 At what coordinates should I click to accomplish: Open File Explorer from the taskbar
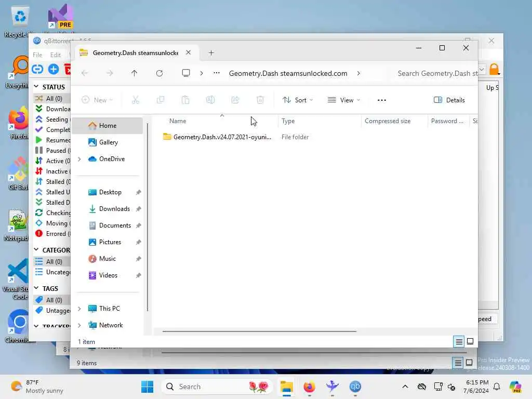(x=286, y=387)
